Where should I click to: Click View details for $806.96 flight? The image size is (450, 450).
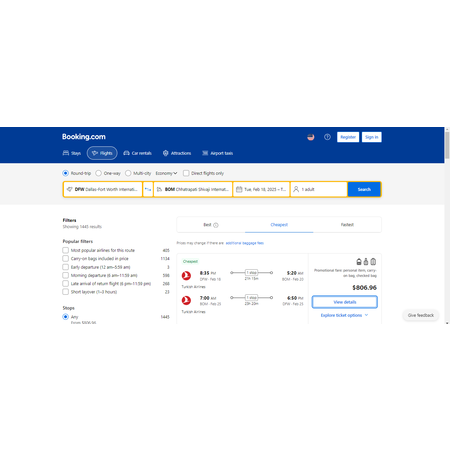345,302
